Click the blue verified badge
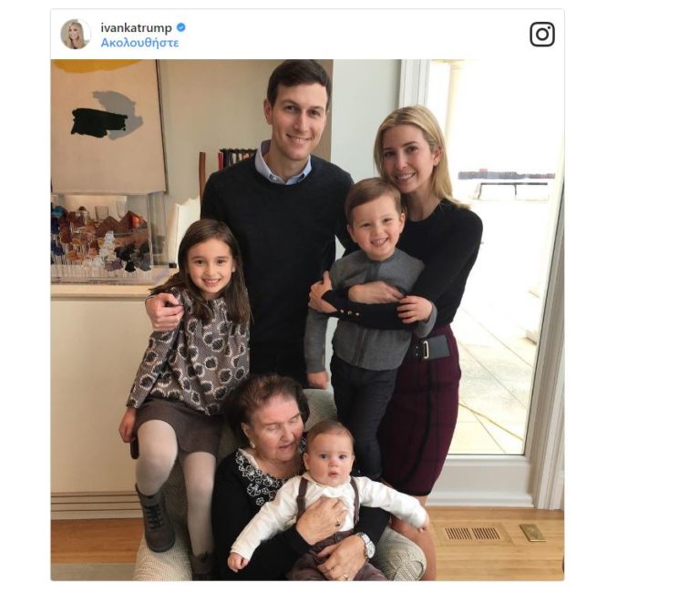 pyautogui.click(x=181, y=28)
